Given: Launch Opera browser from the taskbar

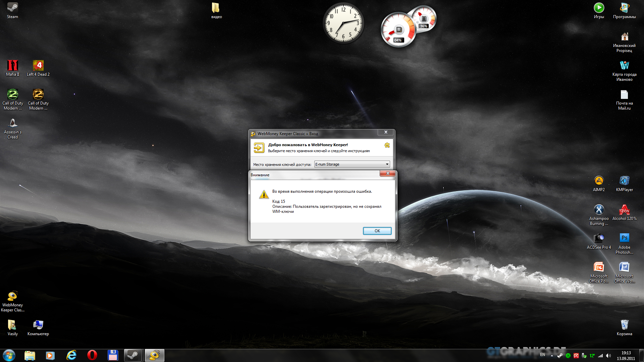Looking at the screenshot, I should (92, 355).
